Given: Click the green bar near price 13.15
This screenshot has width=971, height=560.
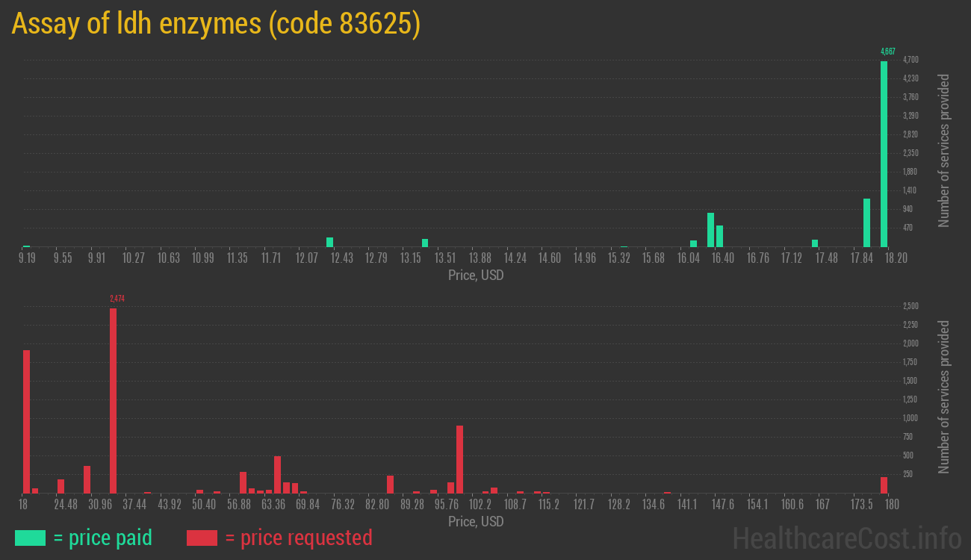Looking at the screenshot, I should coord(425,243).
